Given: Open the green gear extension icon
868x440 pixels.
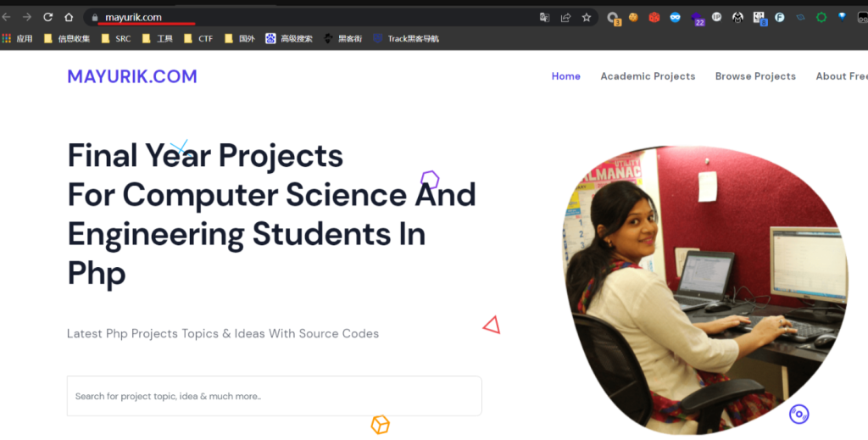Looking at the screenshot, I should (x=821, y=17).
